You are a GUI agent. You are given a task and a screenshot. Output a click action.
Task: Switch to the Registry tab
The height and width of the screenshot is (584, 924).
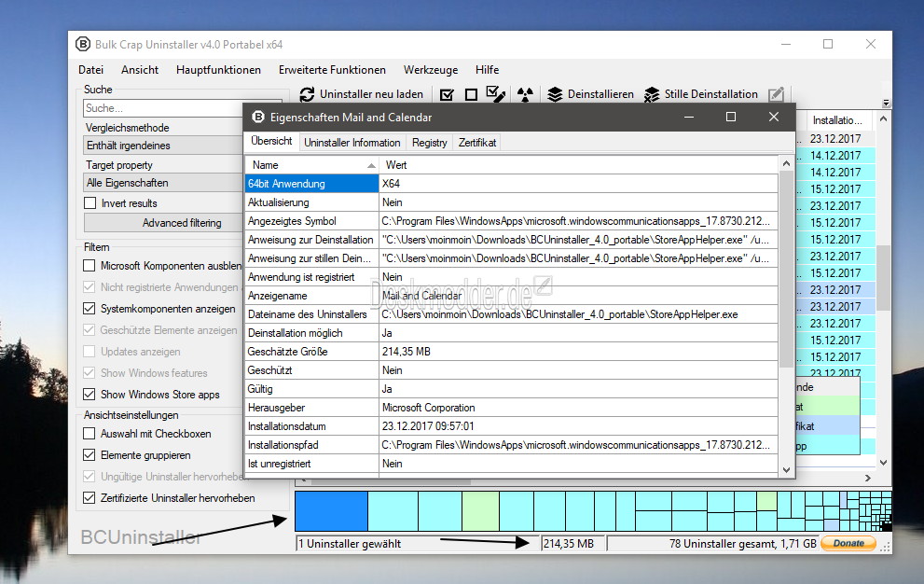(x=430, y=143)
